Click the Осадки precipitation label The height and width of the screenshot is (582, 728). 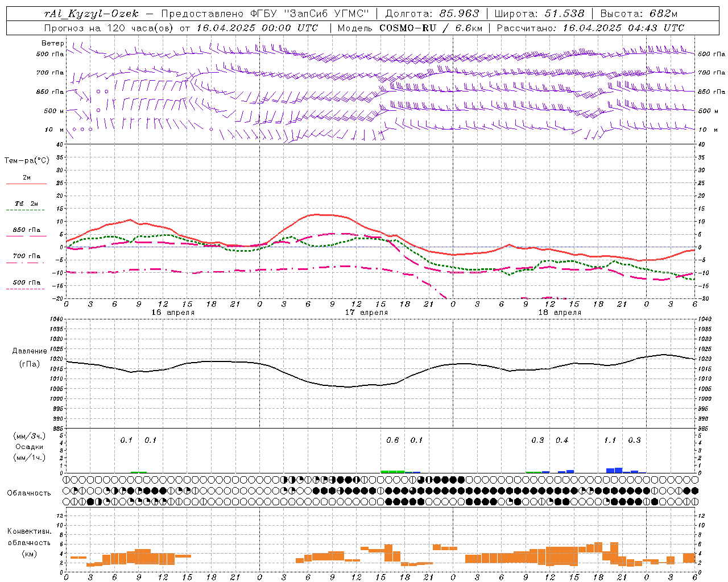coord(29,447)
